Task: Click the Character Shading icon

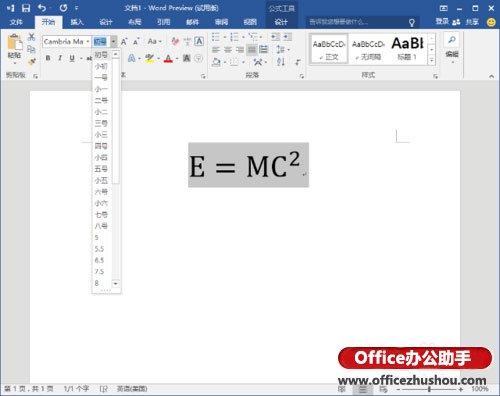Action: point(187,59)
